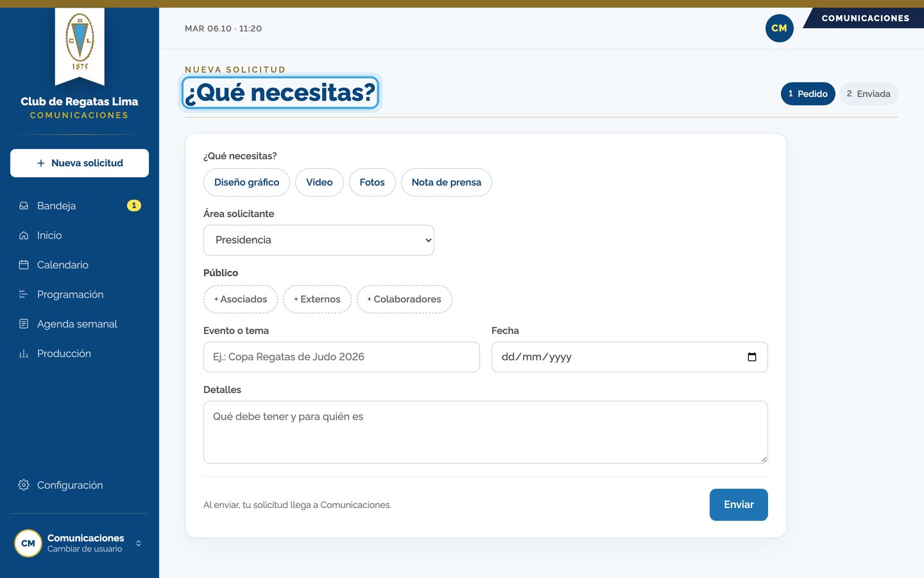Open Bandeja in the sidebar

[x=80, y=206]
